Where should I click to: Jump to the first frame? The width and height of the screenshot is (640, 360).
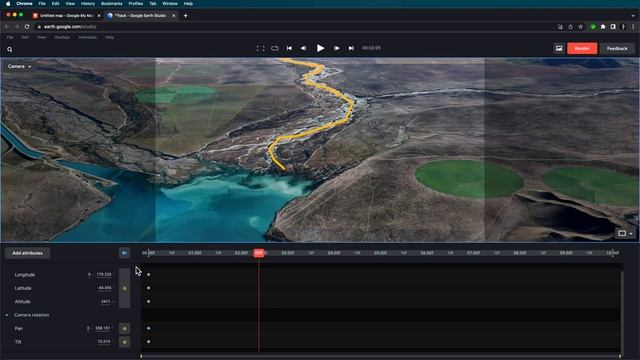tap(289, 48)
